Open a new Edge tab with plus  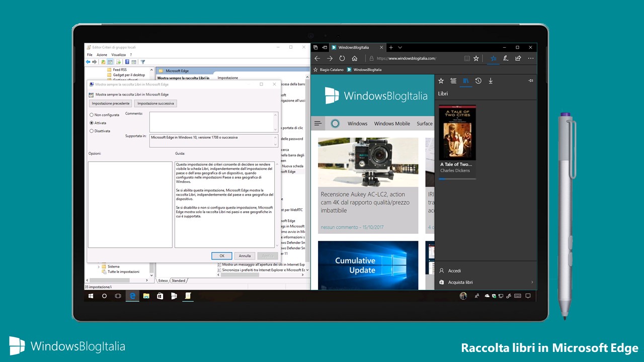coord(391,47)
